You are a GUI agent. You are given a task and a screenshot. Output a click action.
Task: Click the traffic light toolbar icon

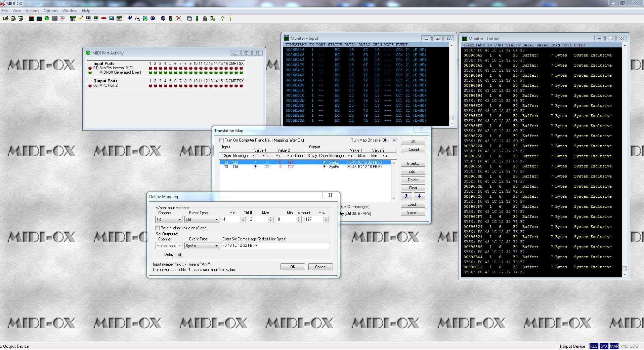171,18
